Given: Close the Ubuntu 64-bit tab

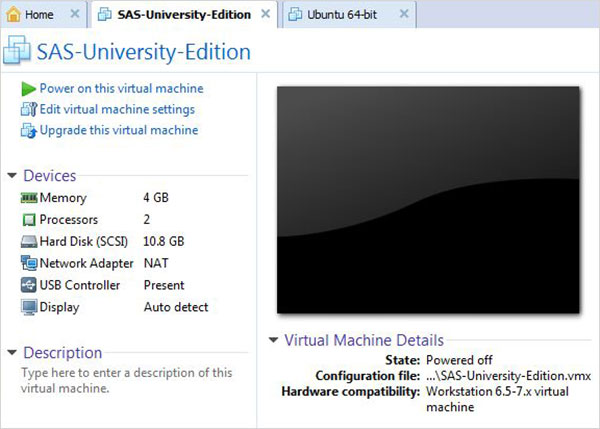Looking at the screenshot, I should pos(404,14).
